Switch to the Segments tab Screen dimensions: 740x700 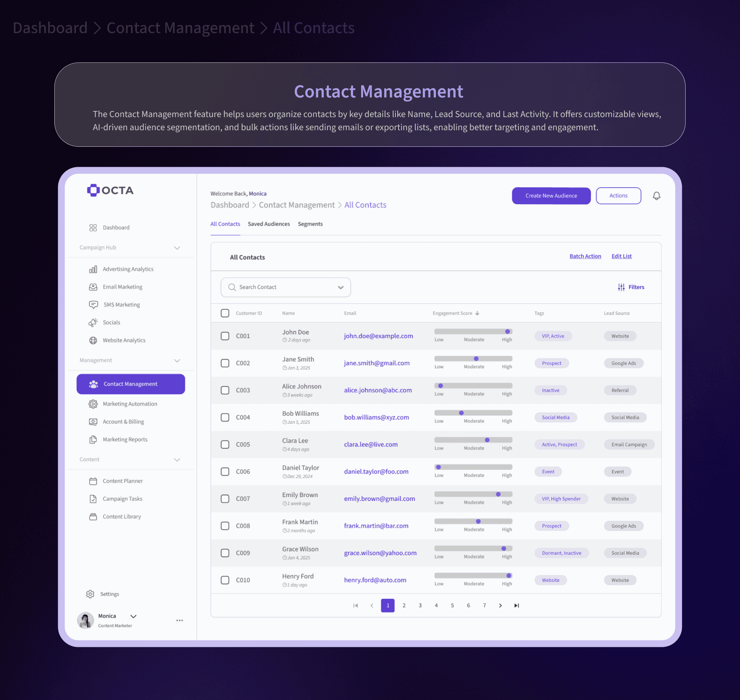[x=310, y=224]
